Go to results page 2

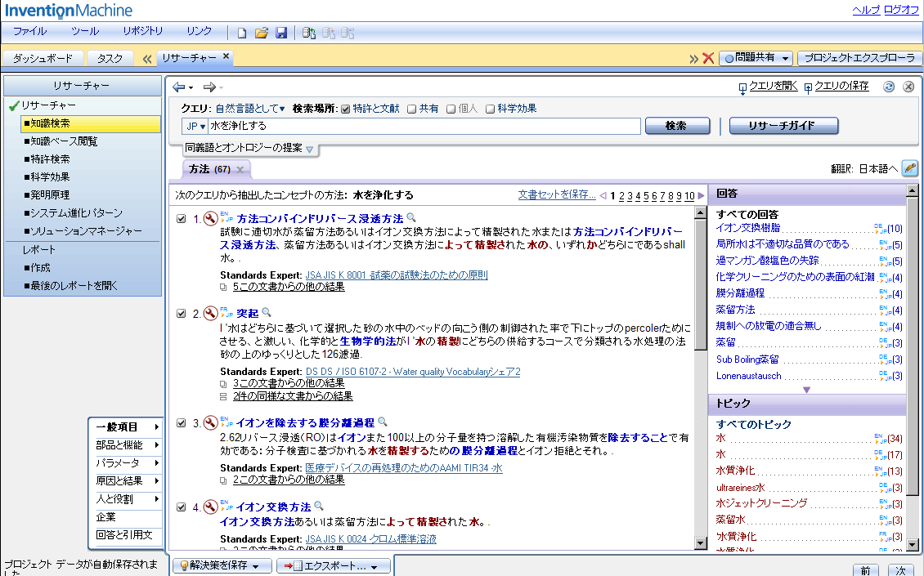(621, 196)
